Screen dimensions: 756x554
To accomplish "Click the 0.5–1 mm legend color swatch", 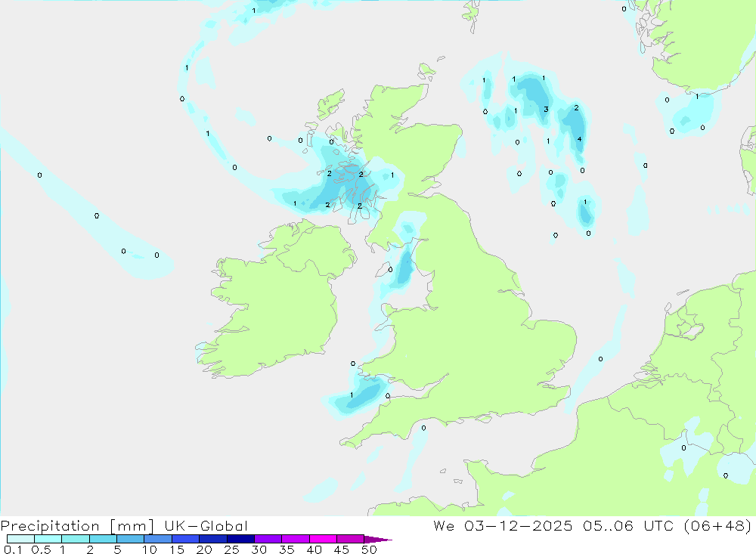I will click(x=48, y=539).
